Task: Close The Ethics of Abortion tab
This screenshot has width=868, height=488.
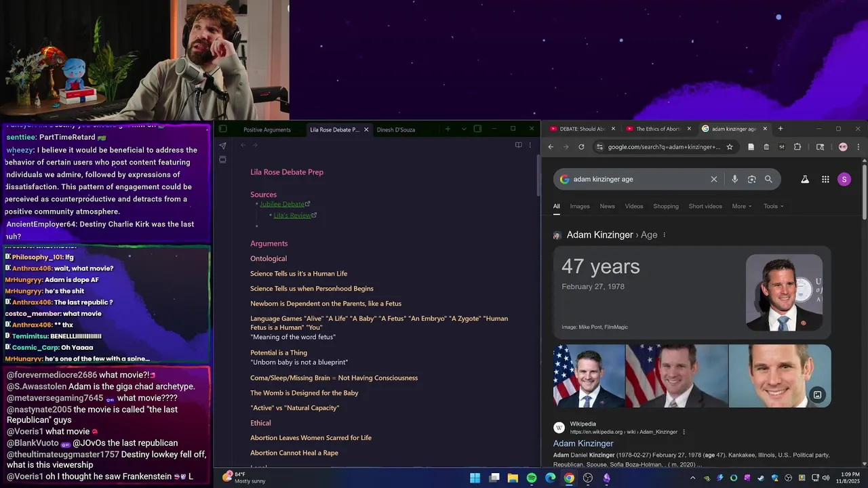Action: [x=689, y=129]
